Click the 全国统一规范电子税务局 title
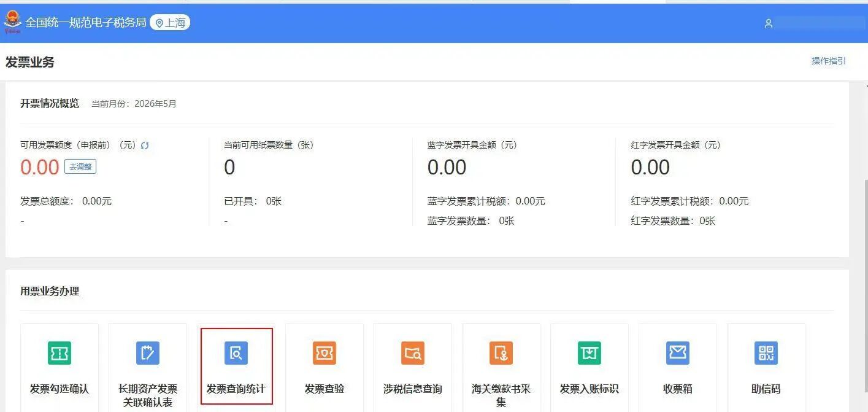This screenshot has height=412, width=868. click(x=86, y=23)
